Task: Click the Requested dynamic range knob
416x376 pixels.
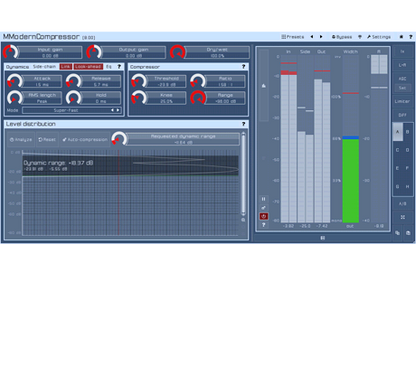Action: tap(119, 139)
